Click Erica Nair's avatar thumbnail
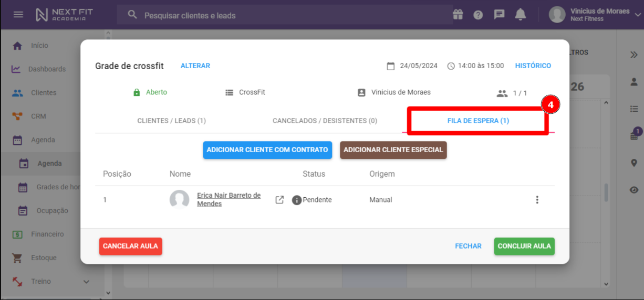This screenshot has height=300, width=644. [x=180, y=200]
